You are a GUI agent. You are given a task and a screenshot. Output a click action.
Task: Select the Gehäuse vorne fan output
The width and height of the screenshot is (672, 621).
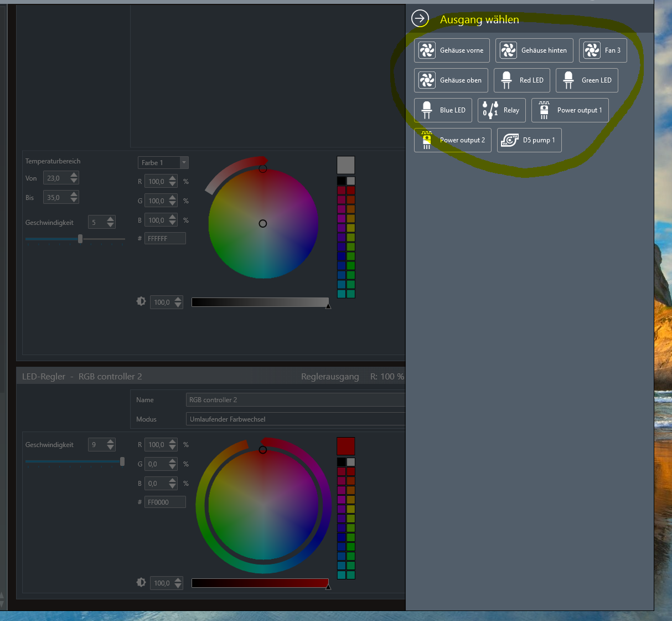click(452, 50)
